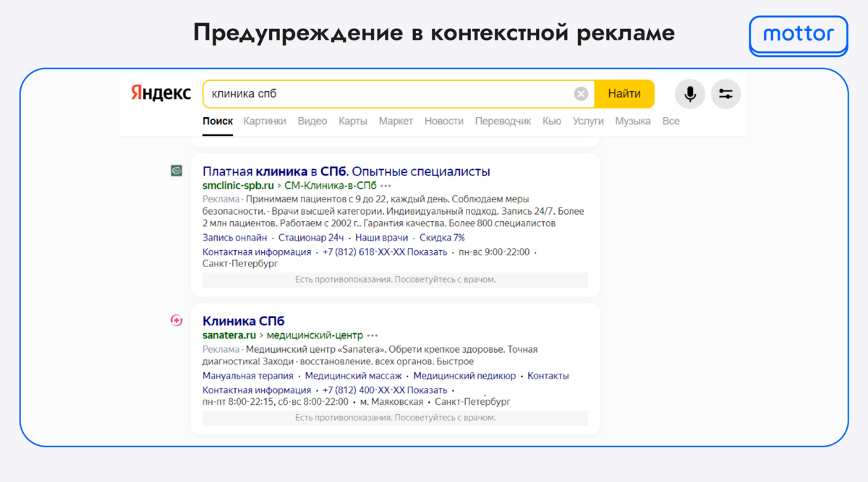Open the Карты tab

tap(353, 121)
